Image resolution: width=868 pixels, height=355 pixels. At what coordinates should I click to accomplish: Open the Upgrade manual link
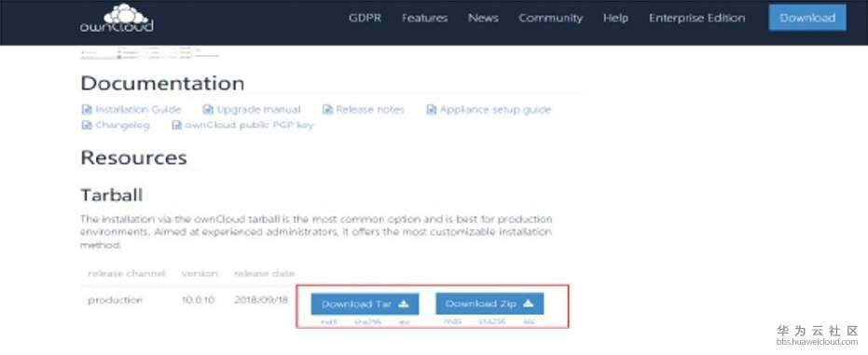coord(252,110)
